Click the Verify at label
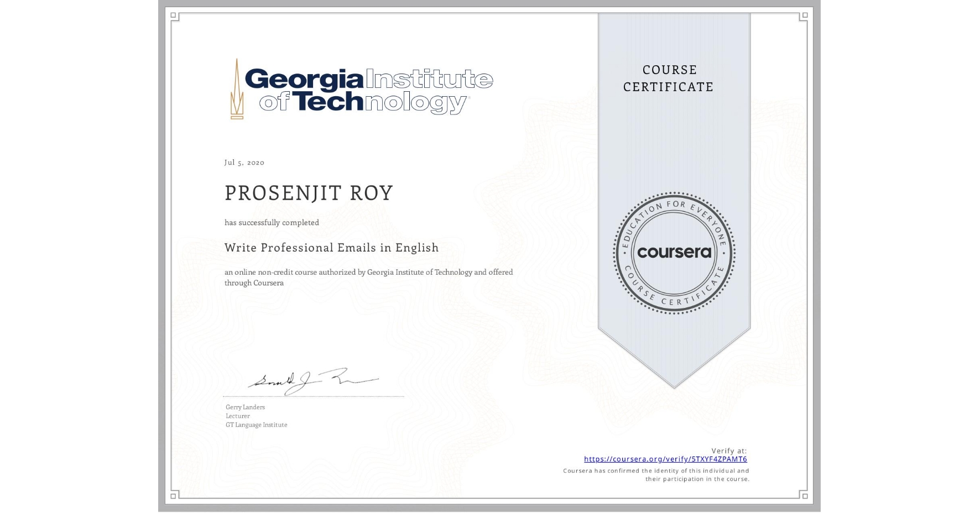Screen dimensions: 980x513 [x=728, y=450]
